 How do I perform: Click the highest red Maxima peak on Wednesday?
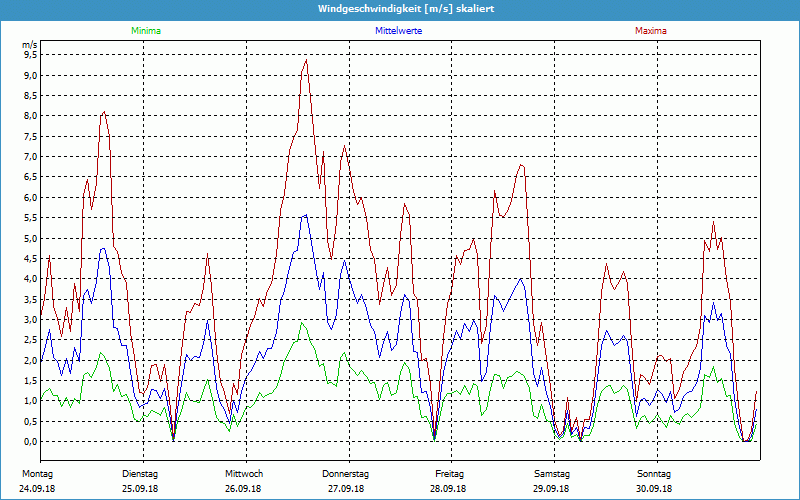[306, 60]
